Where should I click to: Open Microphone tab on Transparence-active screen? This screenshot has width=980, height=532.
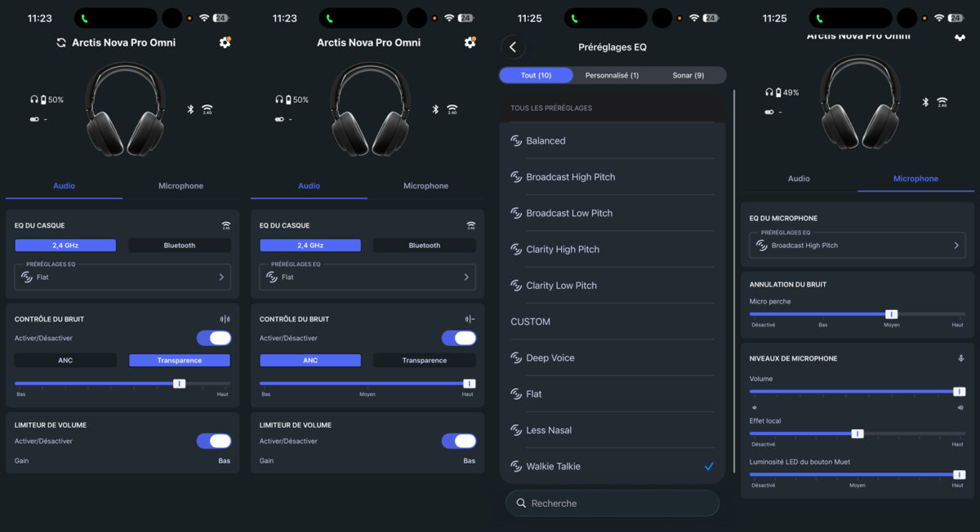pos(180,186)
